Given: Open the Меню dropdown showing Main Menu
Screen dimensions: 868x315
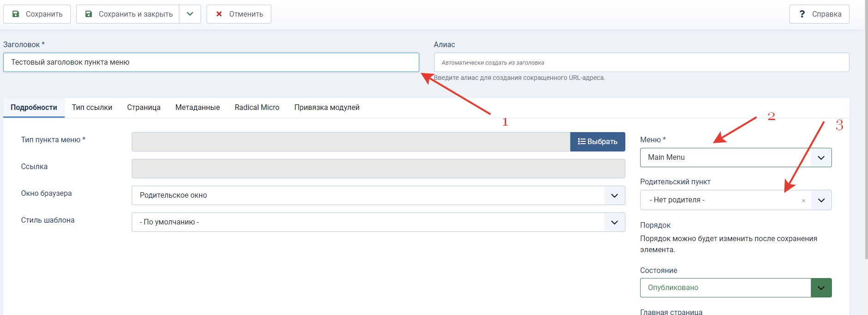Looking at the screenshot, I should coord(736,157).
